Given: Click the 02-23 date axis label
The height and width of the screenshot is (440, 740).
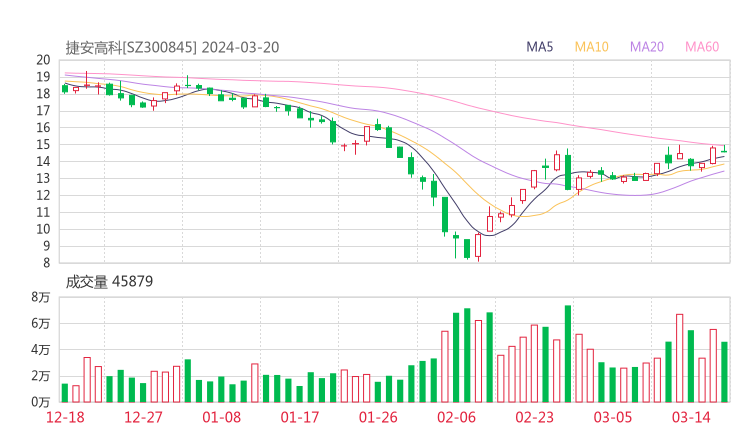Looking at the screenshot, I should coord(534,417).
